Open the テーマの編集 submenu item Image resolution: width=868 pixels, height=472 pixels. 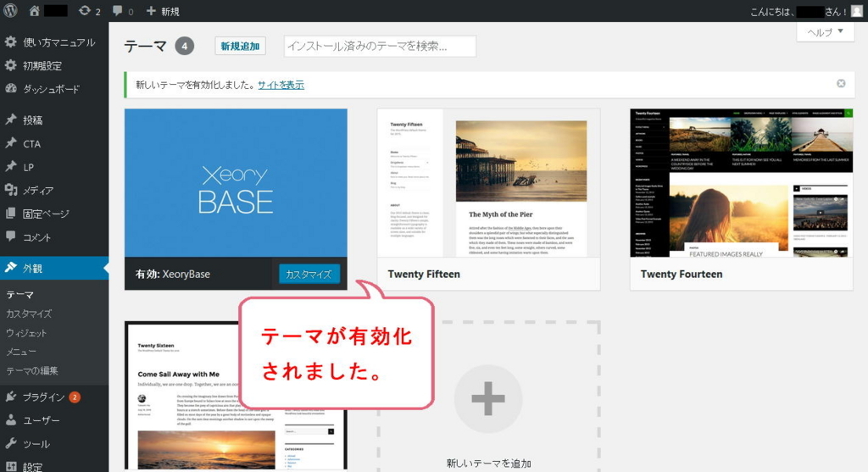click(x=31, y=370)
